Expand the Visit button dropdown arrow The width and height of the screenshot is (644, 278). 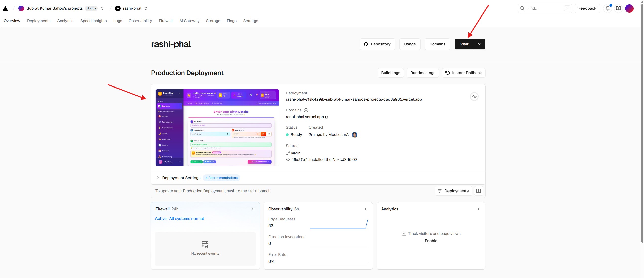[x=479, y=44]
